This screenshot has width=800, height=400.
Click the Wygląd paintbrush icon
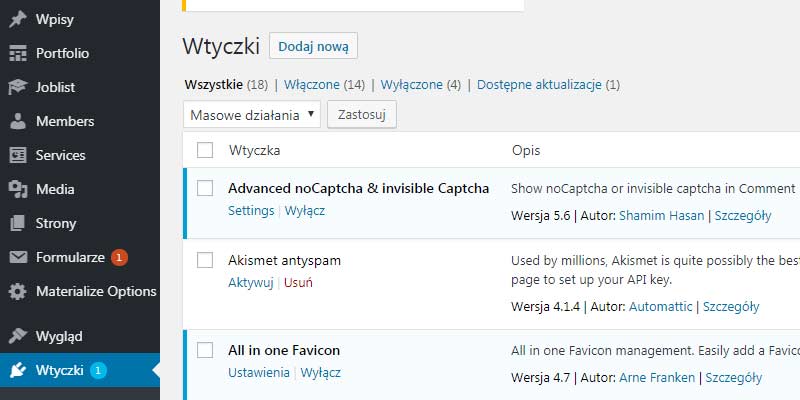click(18, 336)
